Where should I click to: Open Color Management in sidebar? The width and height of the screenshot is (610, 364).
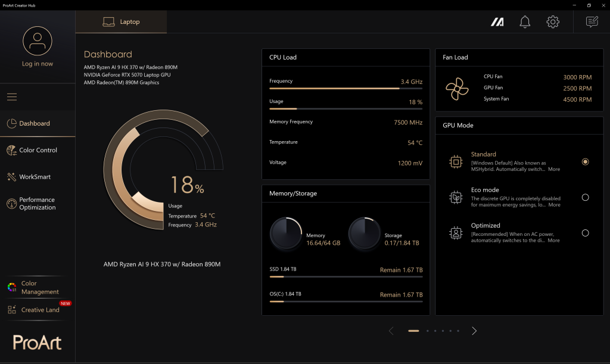38,287
